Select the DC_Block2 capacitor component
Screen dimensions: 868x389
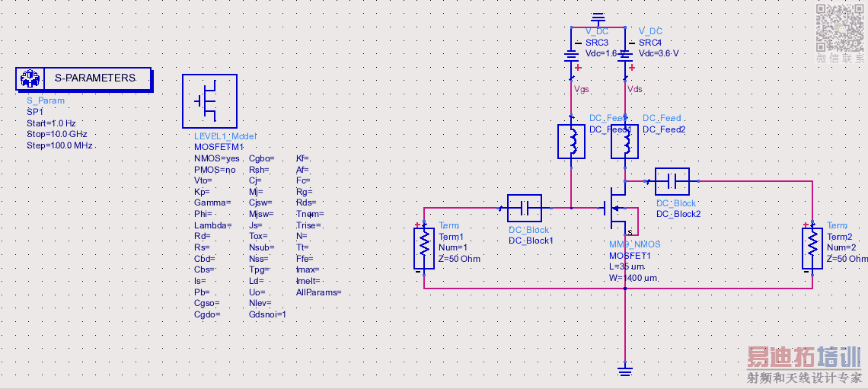coord(672,181)
